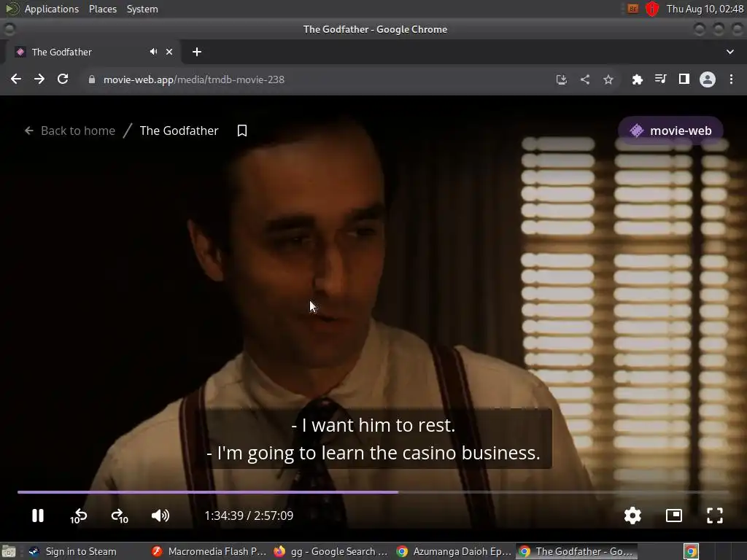Open the Chrome three-dot menu
This screenshot has width=747, height=560.
click(x=731, y=79)
